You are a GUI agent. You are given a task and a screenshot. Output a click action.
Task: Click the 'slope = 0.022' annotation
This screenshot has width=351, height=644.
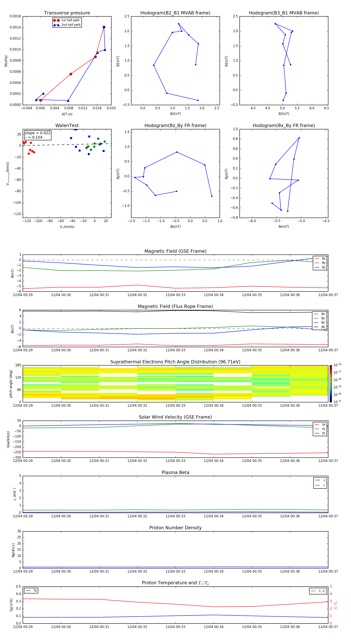pyautogui.click(x=37, y=133)
